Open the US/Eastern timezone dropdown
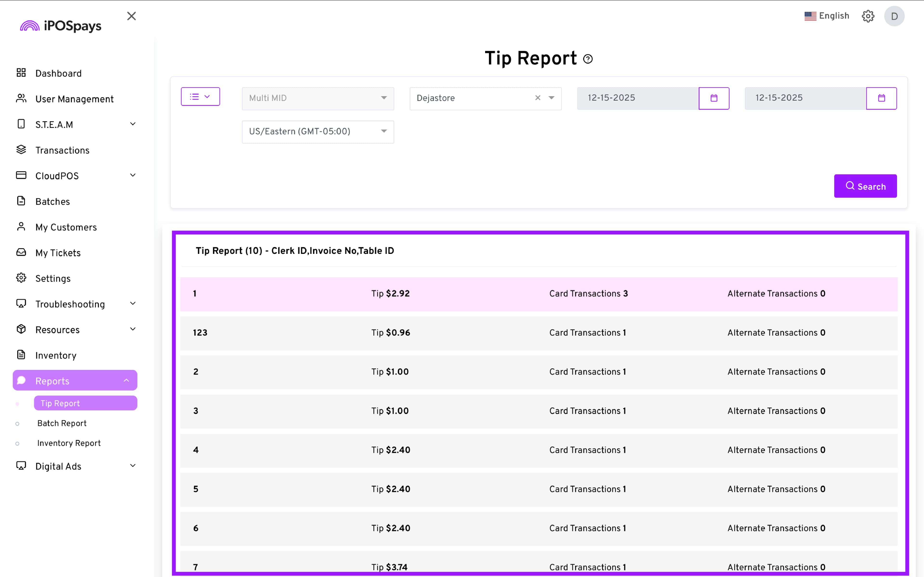Screen dimensions: 924x577 click(x=318, y=131)
